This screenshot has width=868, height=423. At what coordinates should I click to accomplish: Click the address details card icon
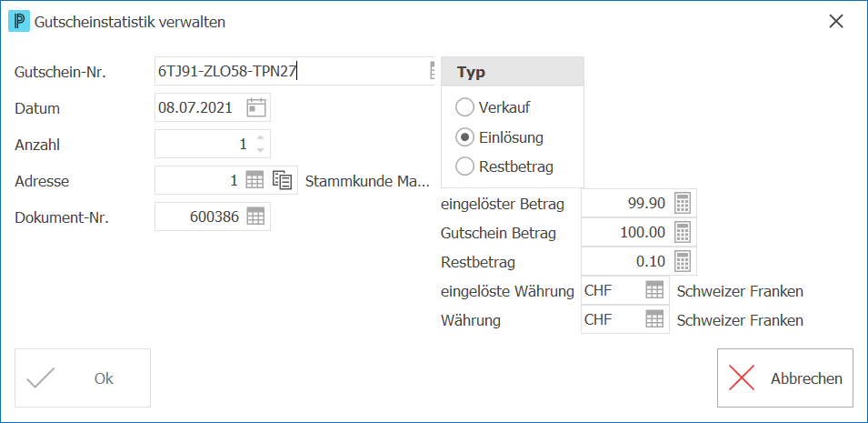283,180
